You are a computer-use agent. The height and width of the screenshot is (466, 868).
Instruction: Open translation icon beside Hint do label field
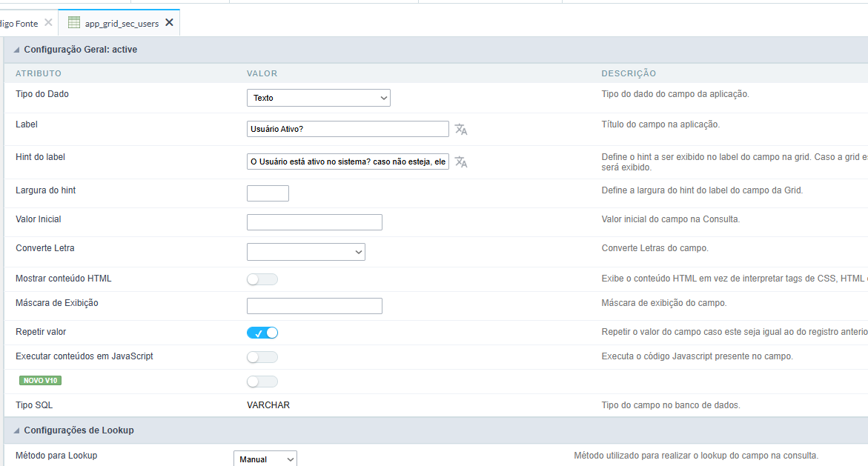pos(460,162)
